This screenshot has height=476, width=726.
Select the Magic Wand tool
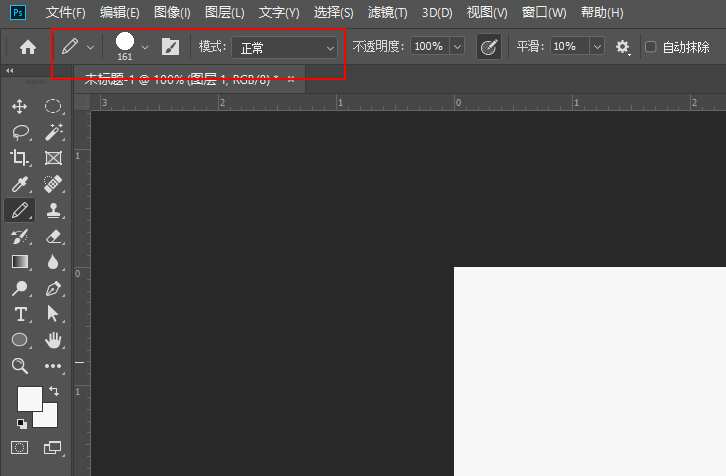(53, 132)
